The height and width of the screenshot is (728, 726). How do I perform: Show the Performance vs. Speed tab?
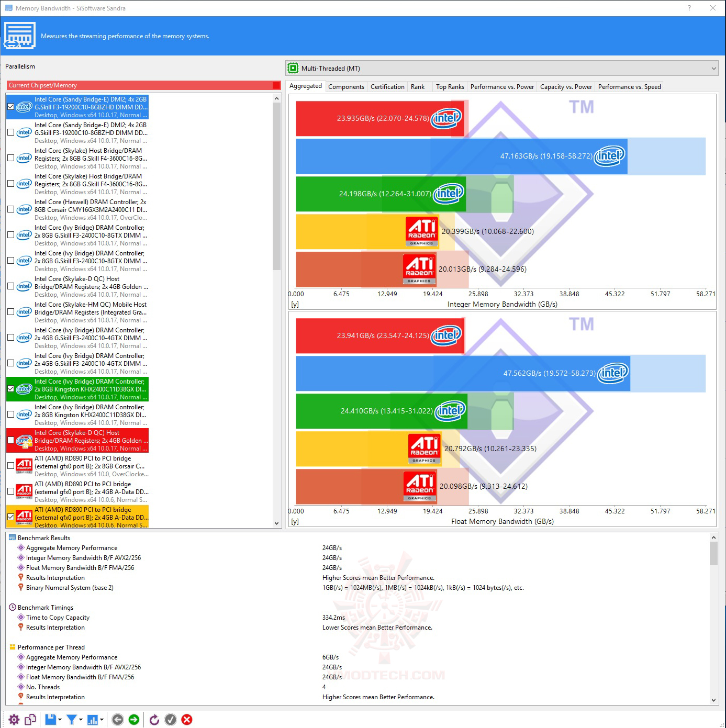click(629, 87)
